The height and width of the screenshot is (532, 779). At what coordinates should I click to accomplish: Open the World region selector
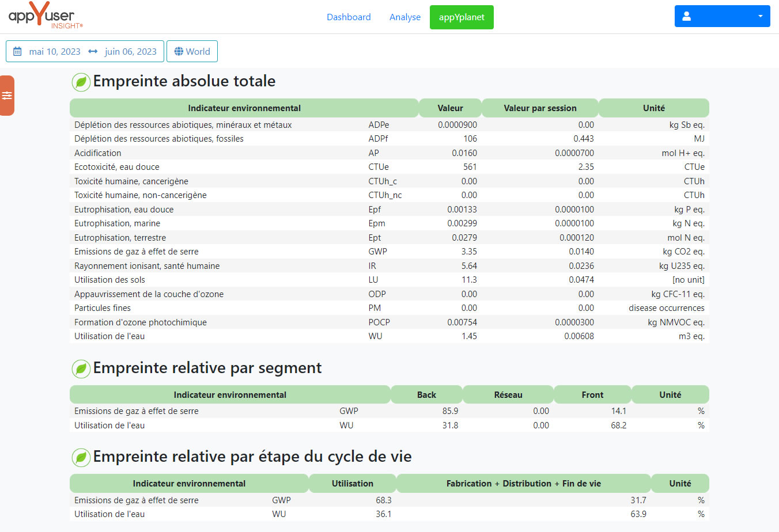[192, 51]
